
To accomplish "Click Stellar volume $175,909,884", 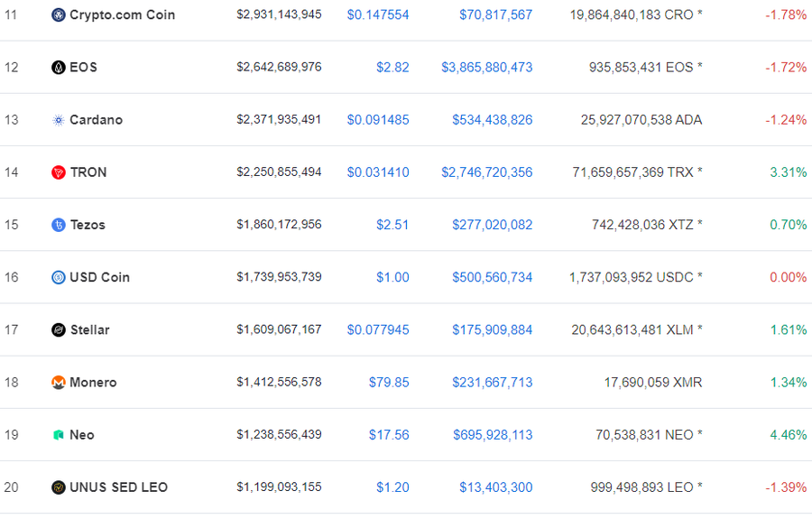I will (492, 330).
